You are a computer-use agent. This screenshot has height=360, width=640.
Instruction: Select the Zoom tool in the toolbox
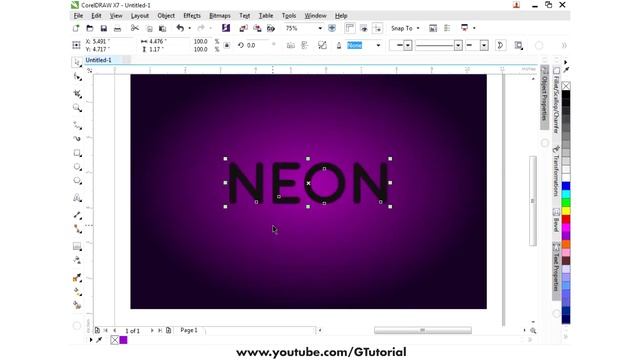point(77,108)
